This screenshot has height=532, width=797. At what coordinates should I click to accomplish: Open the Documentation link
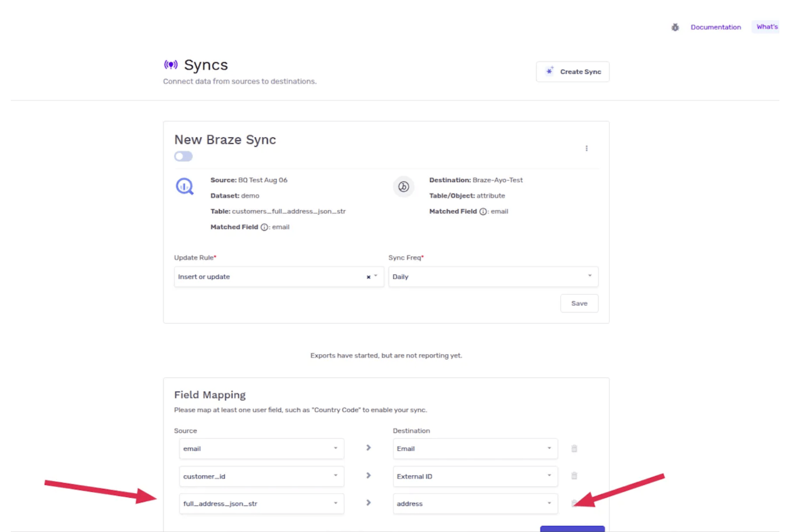[715, 27]
